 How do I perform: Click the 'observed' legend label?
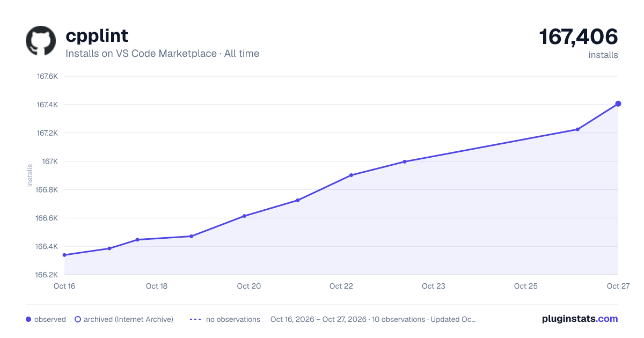(x=50, y=319)
